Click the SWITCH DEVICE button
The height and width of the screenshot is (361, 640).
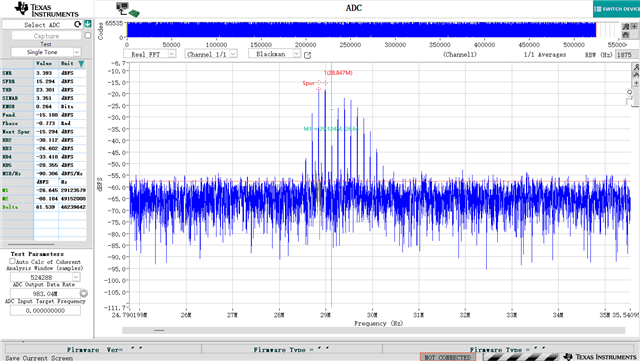[616, 9]
